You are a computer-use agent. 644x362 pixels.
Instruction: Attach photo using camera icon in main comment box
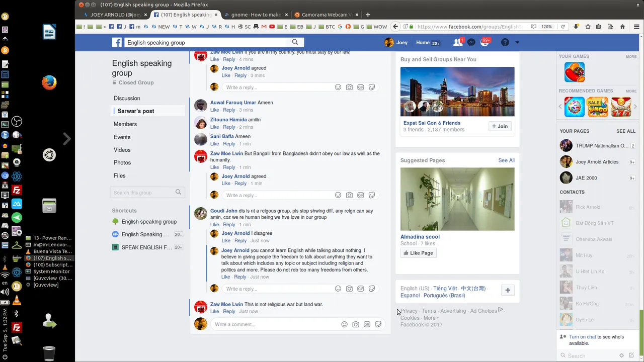pyautogui.click(x=356, y=324)
